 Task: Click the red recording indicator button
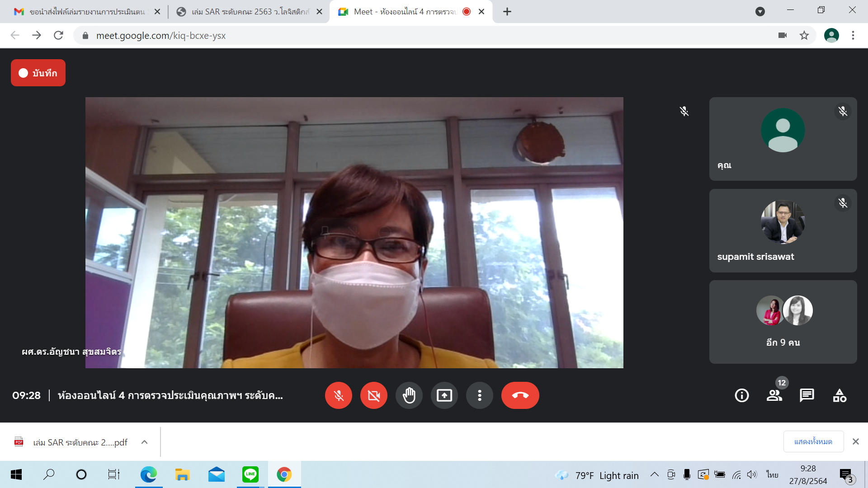click(x=38, y=73)
